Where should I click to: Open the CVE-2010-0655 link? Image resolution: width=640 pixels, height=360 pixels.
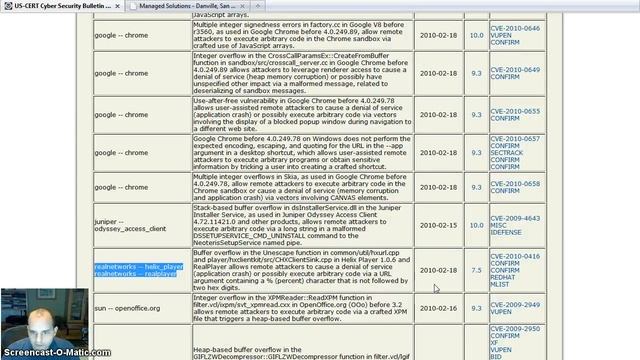pyautogui.click(x=515, y=111)
